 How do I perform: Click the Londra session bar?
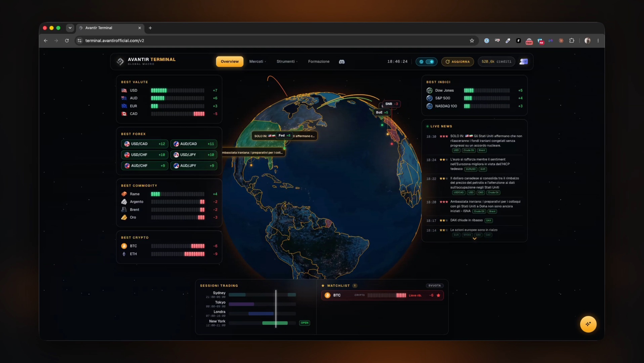[261, 314]
